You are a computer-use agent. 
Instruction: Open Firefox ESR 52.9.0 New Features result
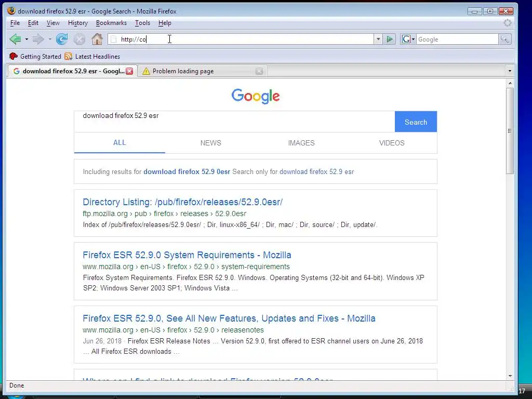[x=229, y=318]
